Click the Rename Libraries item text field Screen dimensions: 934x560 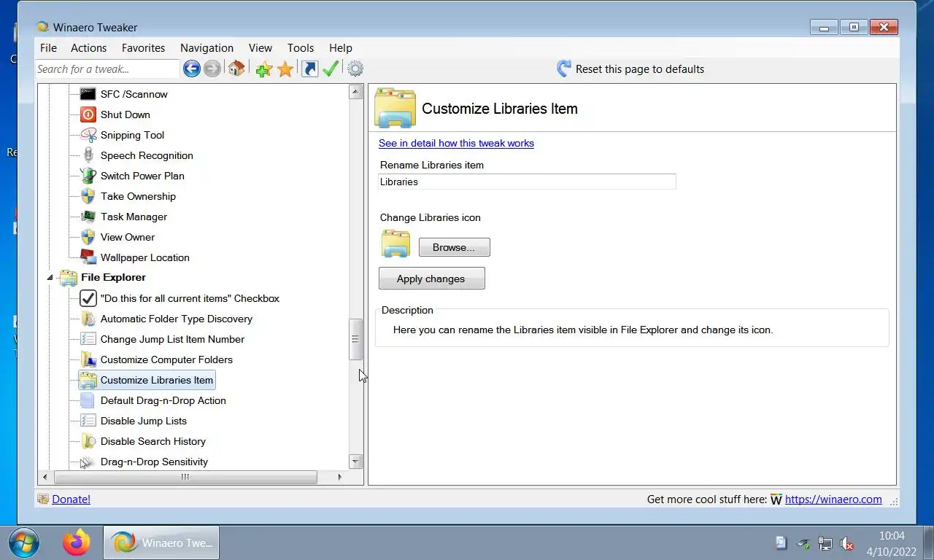click(527, 182)
